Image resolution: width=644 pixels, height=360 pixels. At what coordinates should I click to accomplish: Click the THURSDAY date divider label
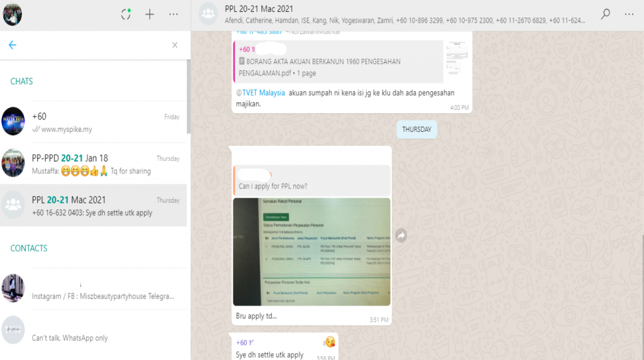416,129
